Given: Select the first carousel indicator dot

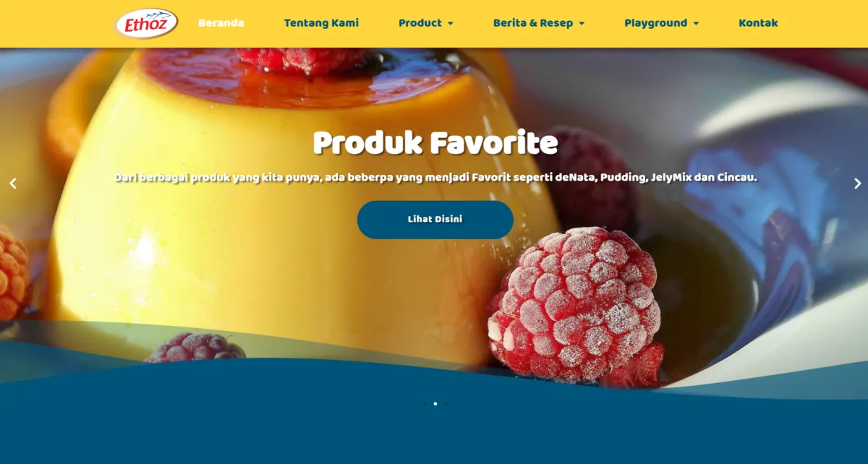Looking at the screenshot, I should [x=425, y=404].
